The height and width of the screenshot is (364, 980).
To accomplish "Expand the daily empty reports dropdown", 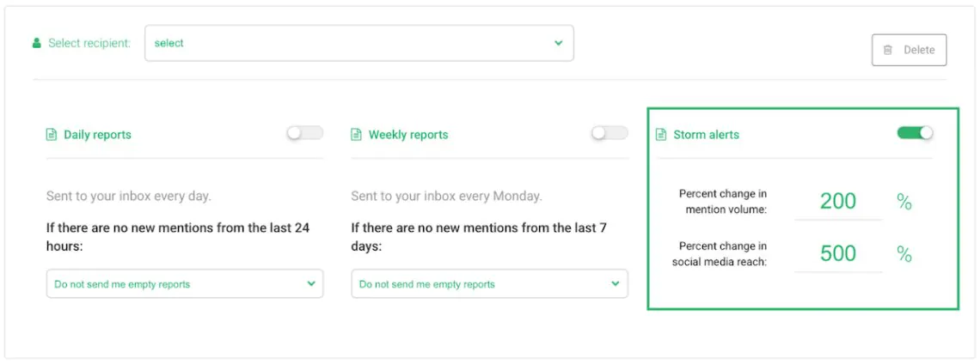I will click(x=185, y=284).
